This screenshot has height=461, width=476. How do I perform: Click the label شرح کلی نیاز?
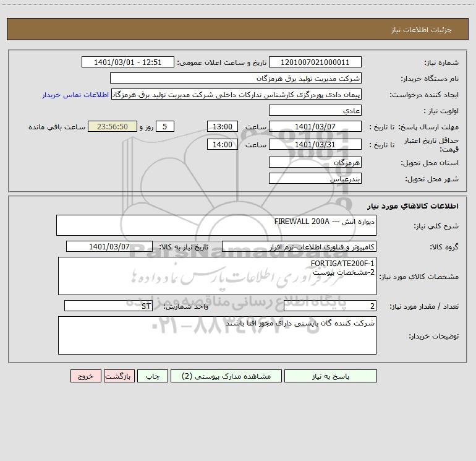pos(436,226)
